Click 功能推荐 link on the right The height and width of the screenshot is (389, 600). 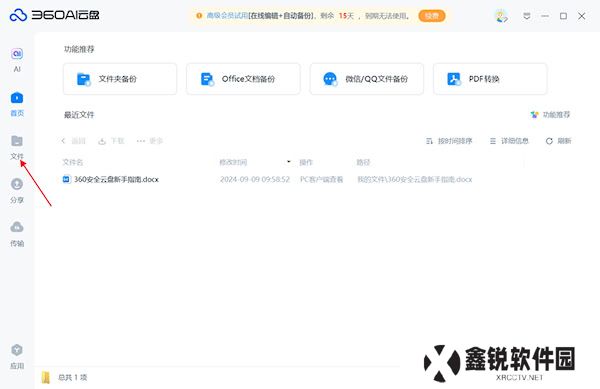[551, 114]
